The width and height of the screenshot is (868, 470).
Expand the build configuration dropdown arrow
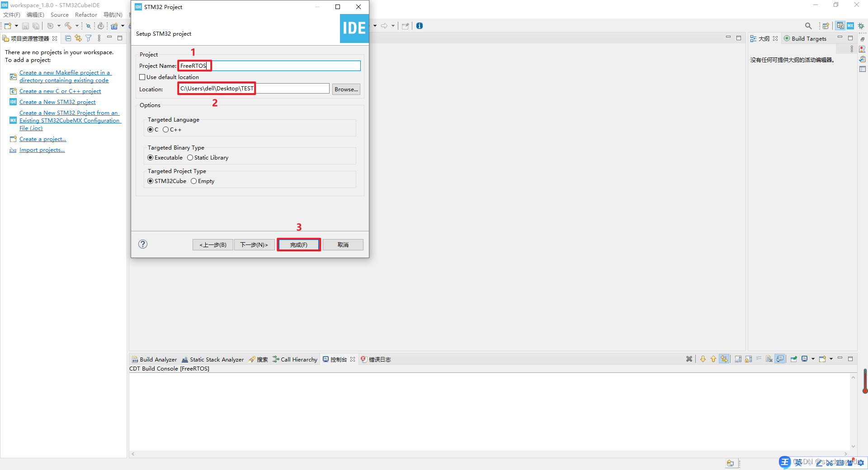(x=59, y=26)
